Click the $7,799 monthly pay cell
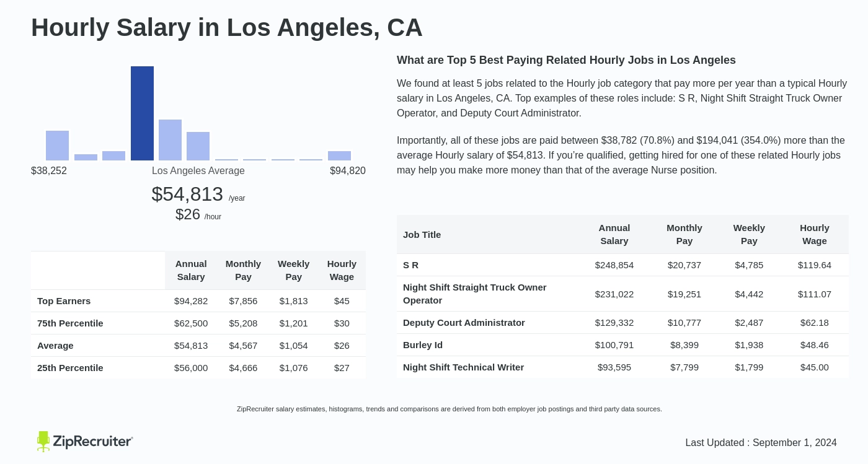868x464 pixels. pos(684,367)
